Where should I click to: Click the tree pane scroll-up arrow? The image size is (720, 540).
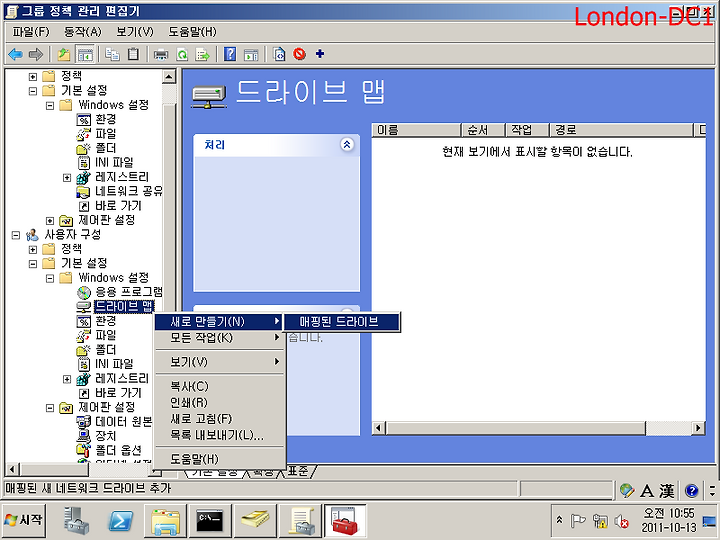pos(169,77)
